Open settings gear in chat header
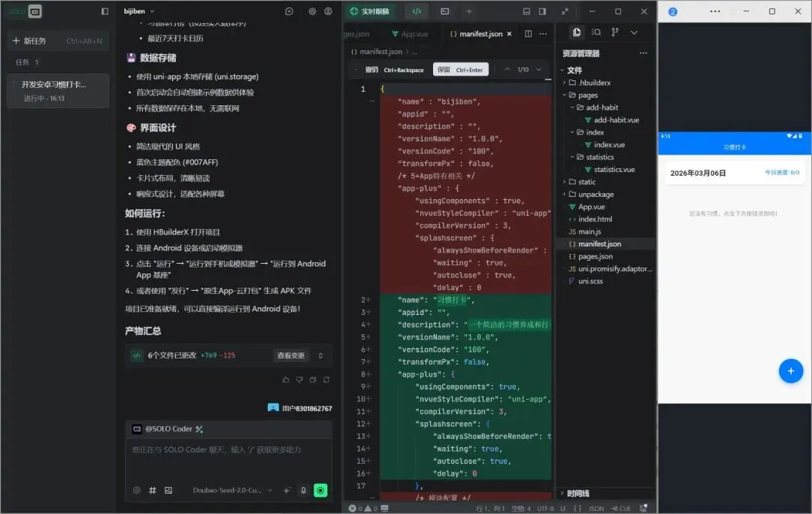Image resolution: width=812 pixels, height=514 pixels. tap(312, 11)
